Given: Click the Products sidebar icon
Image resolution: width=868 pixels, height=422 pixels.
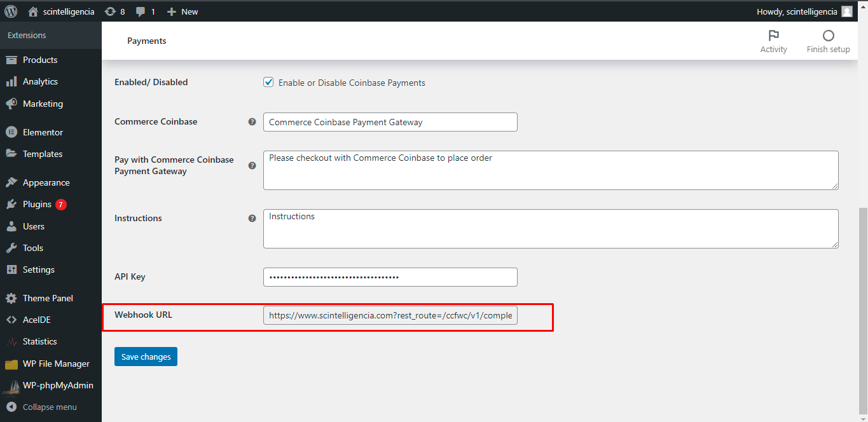Looking at the screenshot, I should pyautogui.click(x=11, y=60).
